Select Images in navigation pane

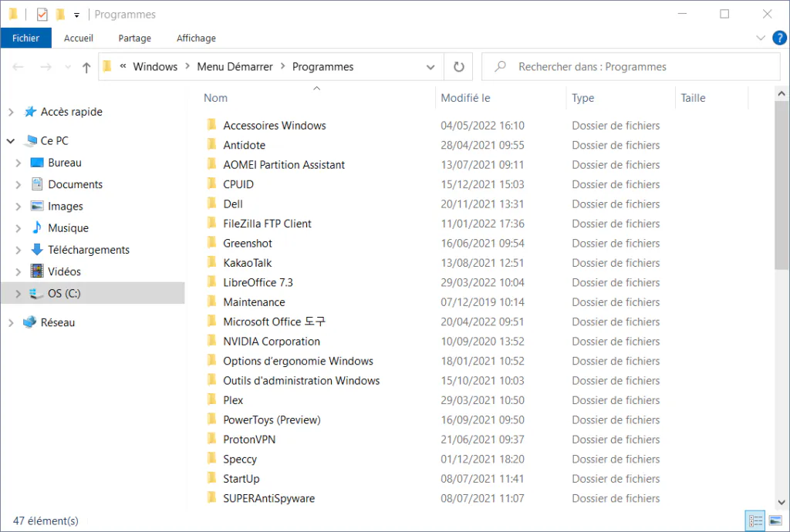(x=66, y=207)
